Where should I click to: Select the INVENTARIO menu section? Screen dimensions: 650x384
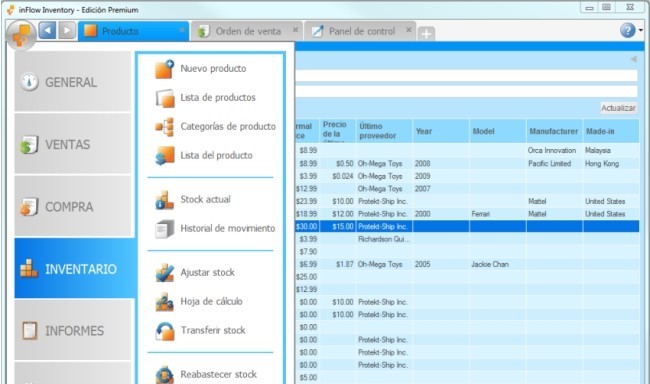pos(75,268)
